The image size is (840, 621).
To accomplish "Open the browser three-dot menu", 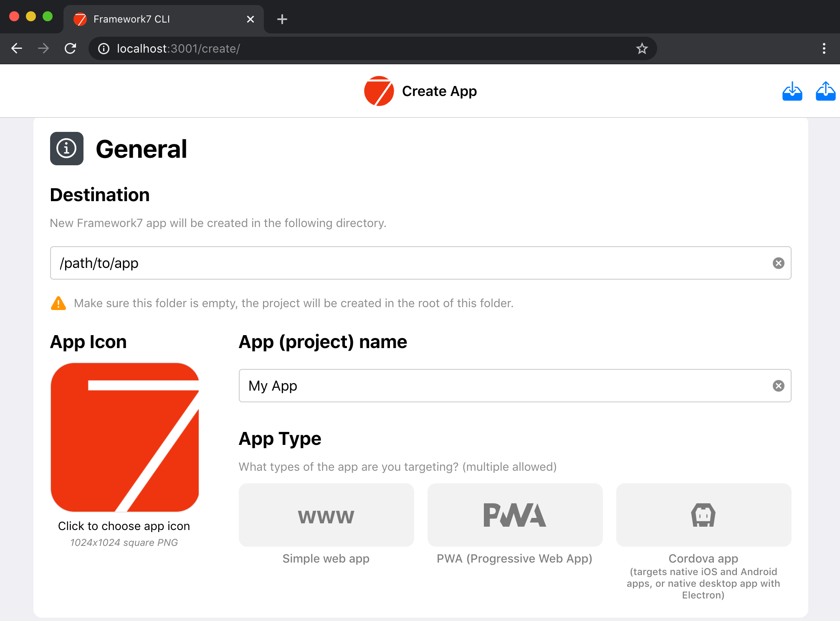I will click(x=824, y=49).
